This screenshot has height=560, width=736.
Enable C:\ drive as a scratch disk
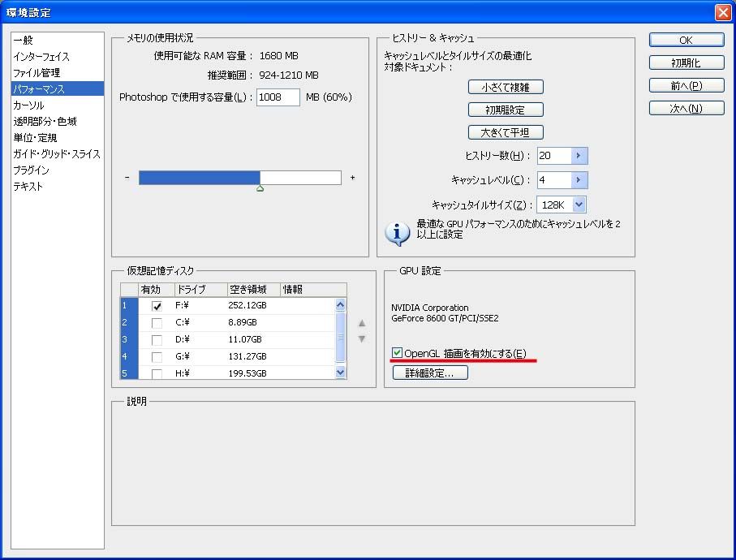click(158, 322)
